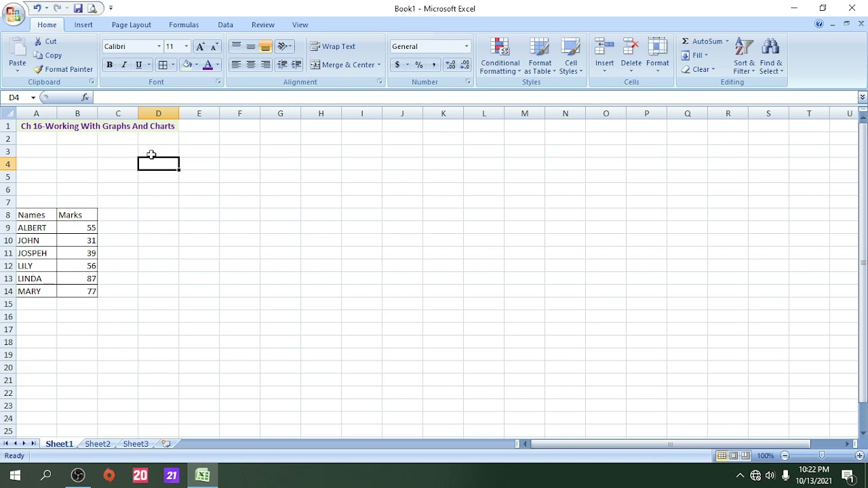Click Decrease Decimal icon
868x488 pixels.
[465, 64]
